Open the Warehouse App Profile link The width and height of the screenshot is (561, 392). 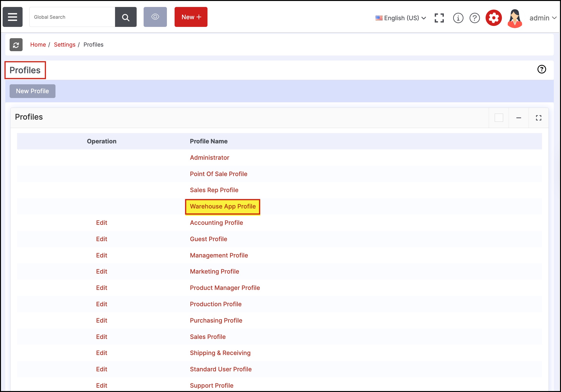click(223, 207)
